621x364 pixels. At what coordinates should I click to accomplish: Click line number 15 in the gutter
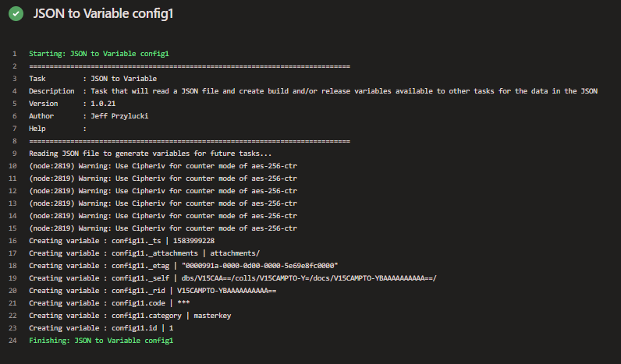click(x=12, y=228)
